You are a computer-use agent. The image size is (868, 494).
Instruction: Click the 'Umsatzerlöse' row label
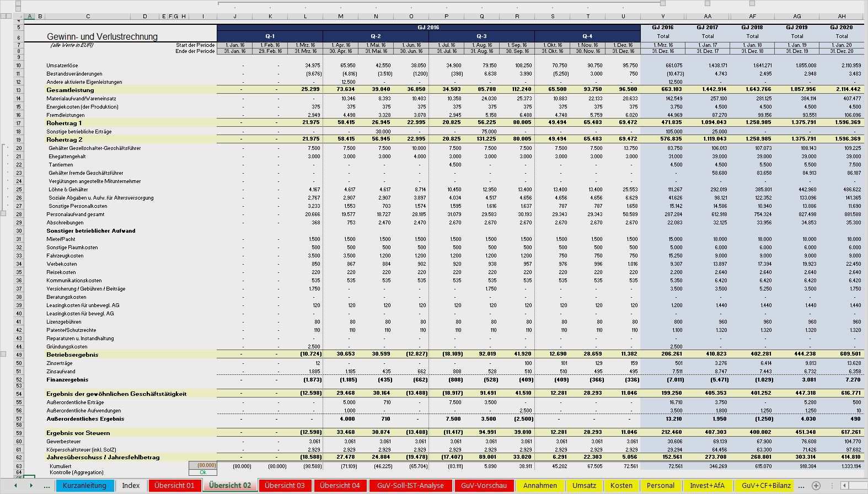click(62, 65)
